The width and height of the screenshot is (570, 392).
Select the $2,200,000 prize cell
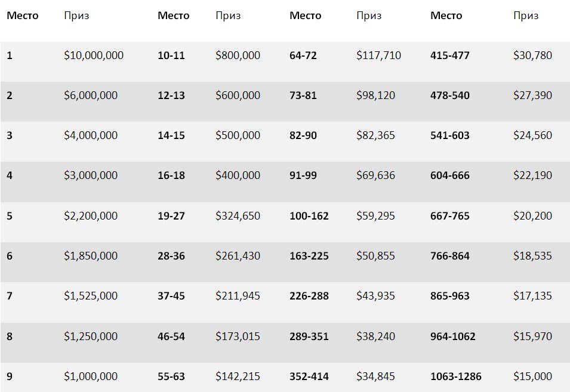tap(91, 216)
